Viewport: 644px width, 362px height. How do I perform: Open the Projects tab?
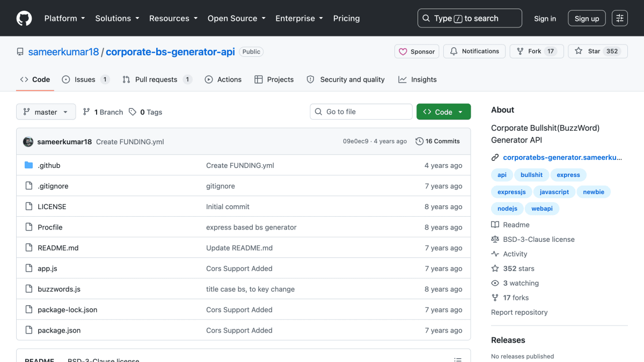274,79
